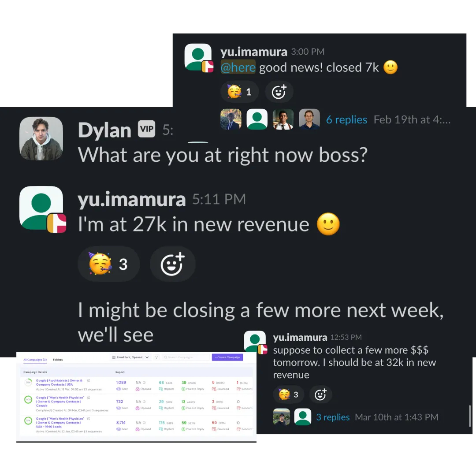Expand the '3 replies' thread from Mar 10th
The height and width of the screenshot is (476, 476).
pos(333,417)
